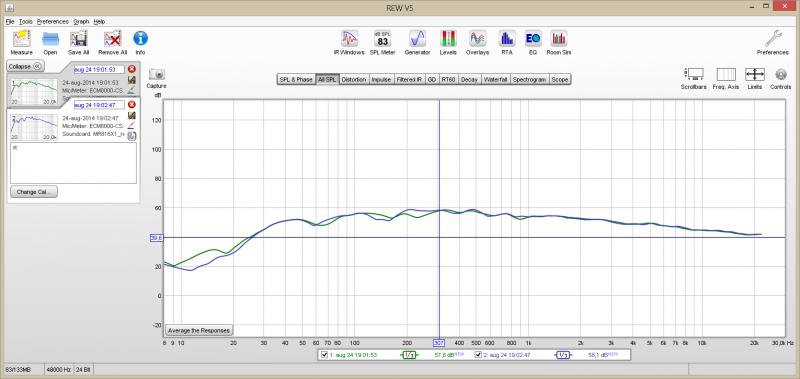Click the graph Capture camera icon
The height and width of the screenshot is (379, 800).
click(156, 78)
